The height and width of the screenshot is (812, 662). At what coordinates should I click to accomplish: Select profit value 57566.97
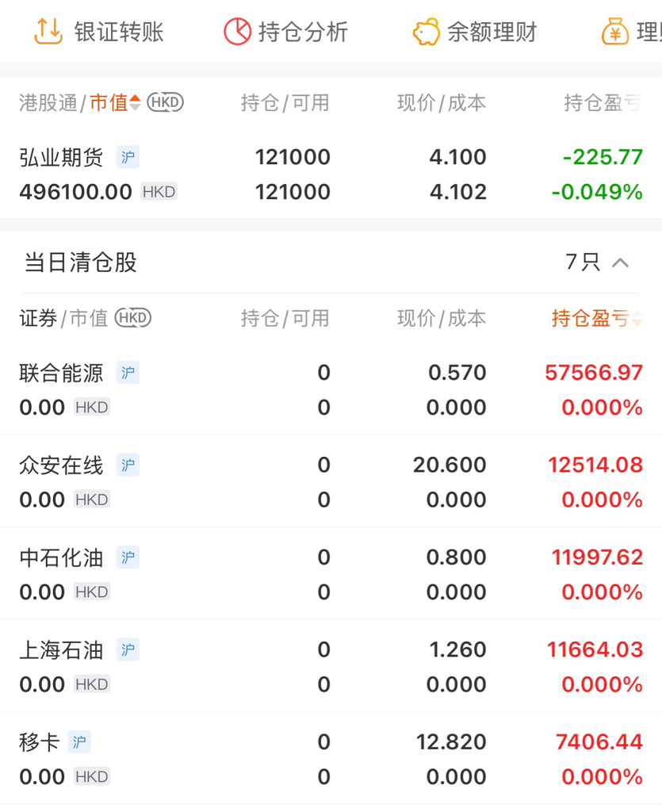point(594,373)
